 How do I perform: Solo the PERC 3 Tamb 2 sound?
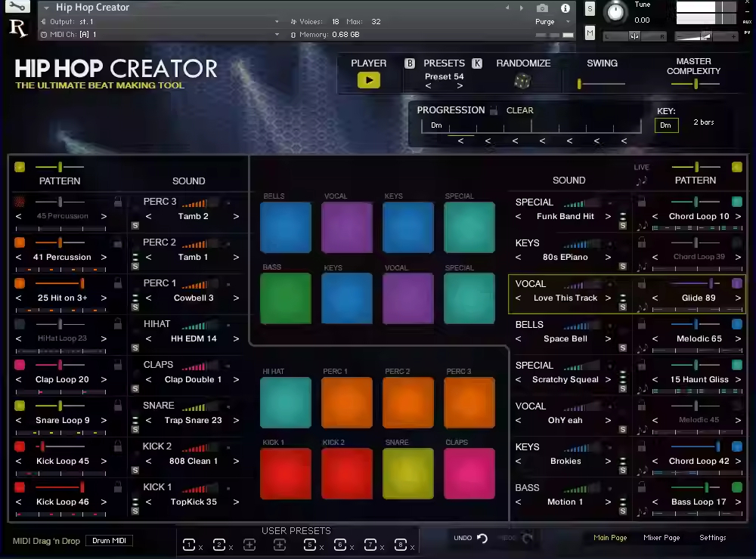(x=135, y=226)
